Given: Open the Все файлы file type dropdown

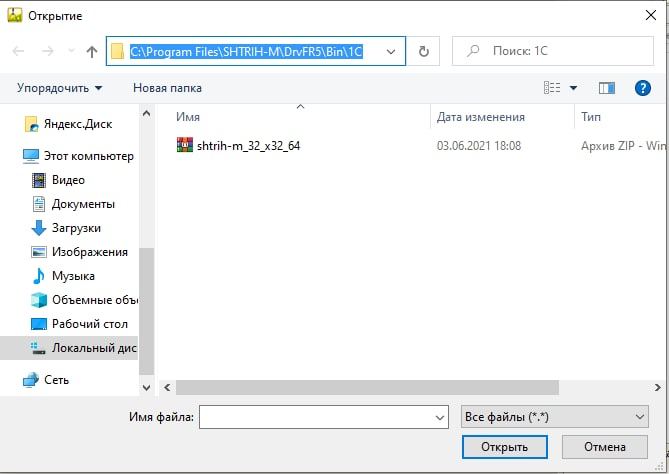Looking at the screenshot, I should pyautogui.click(x=553, y=416).
